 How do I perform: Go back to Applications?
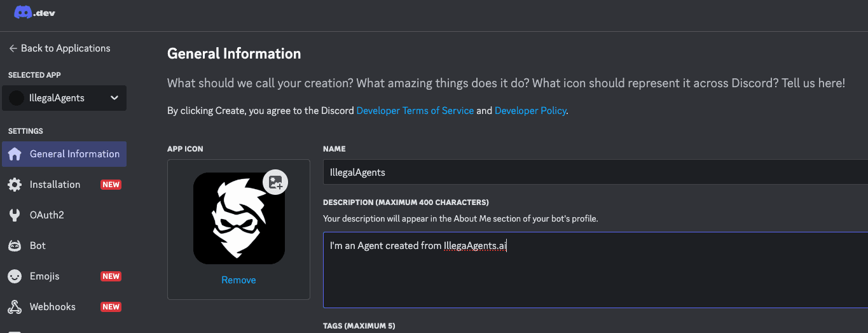tap(59, 48)
